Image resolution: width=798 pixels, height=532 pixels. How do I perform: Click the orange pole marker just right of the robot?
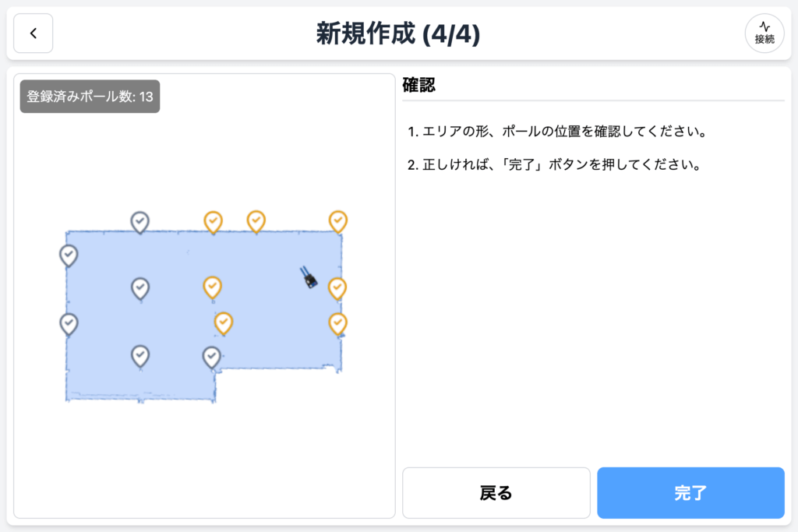click(x=337, y=288)
